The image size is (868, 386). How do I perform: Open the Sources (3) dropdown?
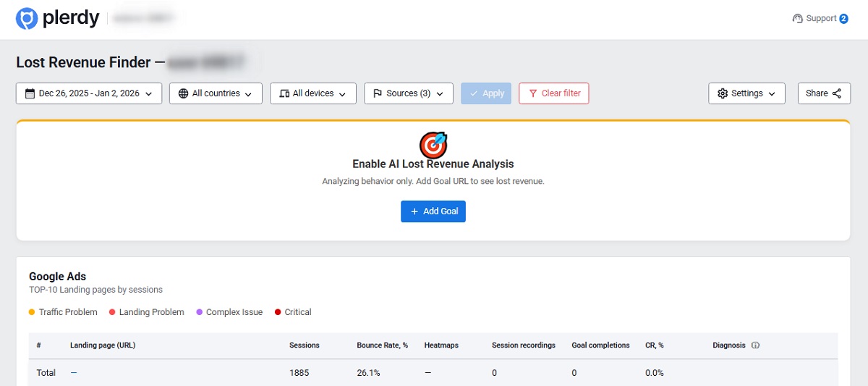pyautogui.click(x=409, y=93)
